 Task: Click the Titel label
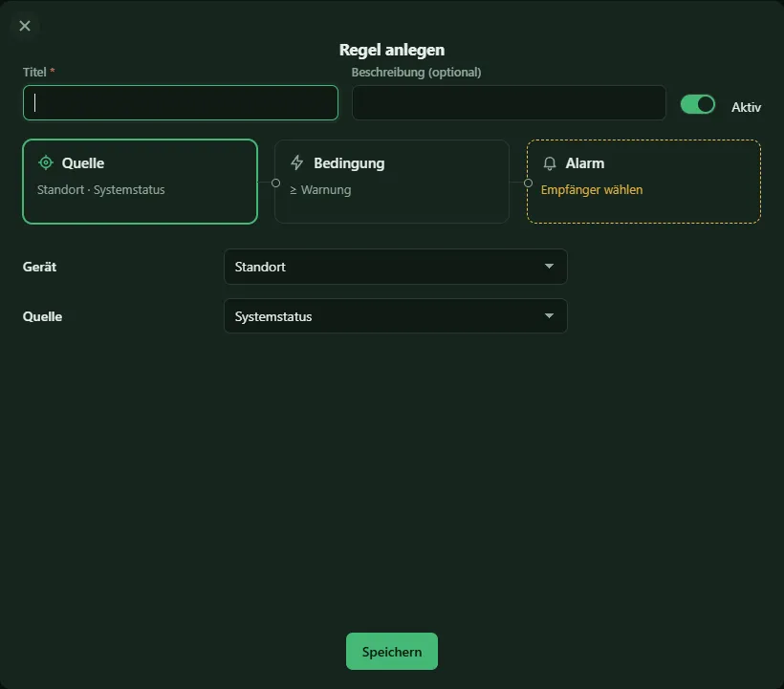point(34,72)
